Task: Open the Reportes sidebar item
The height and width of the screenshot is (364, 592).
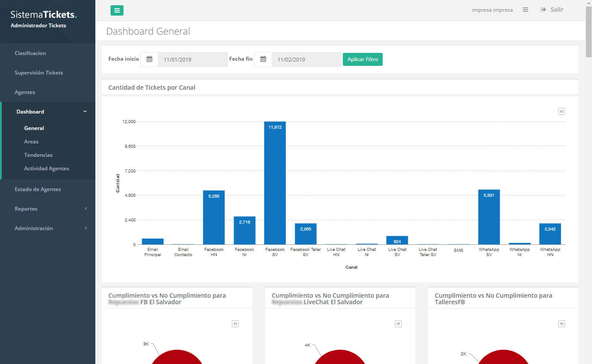Action: (x=26, y=208)
